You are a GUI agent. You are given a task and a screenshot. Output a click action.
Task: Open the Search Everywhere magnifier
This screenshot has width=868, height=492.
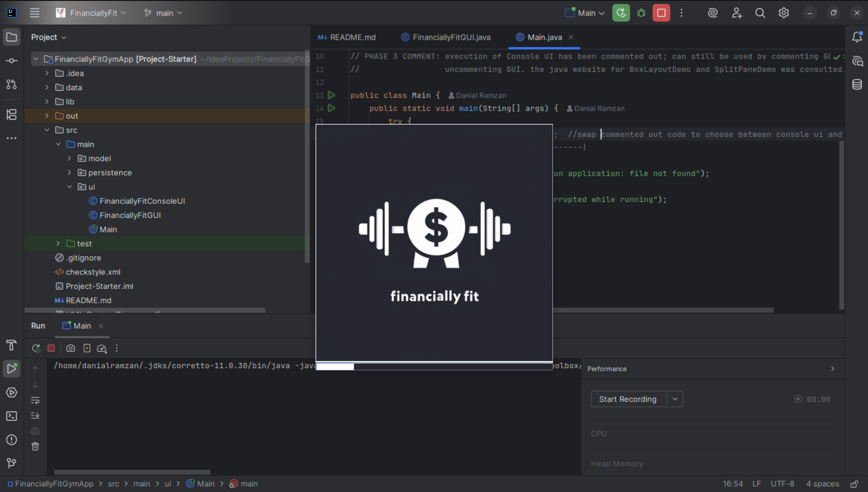click(760, 13)
